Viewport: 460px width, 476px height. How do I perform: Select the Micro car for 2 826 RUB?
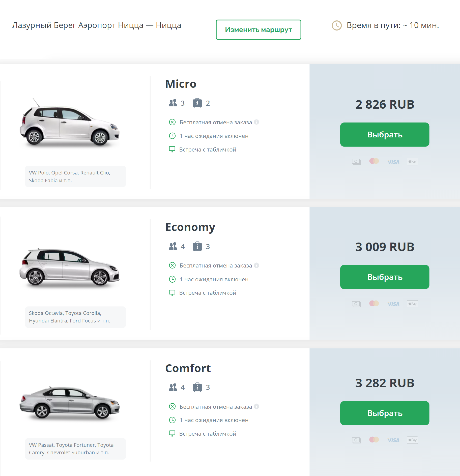tap(385, 135)
